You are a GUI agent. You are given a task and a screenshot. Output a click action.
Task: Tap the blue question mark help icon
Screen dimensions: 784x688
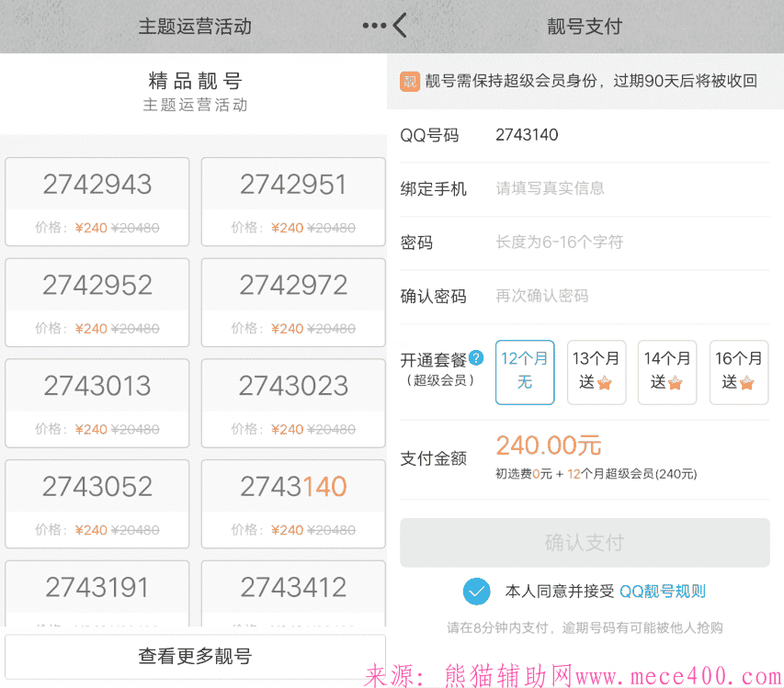click(x=475, y=358)
